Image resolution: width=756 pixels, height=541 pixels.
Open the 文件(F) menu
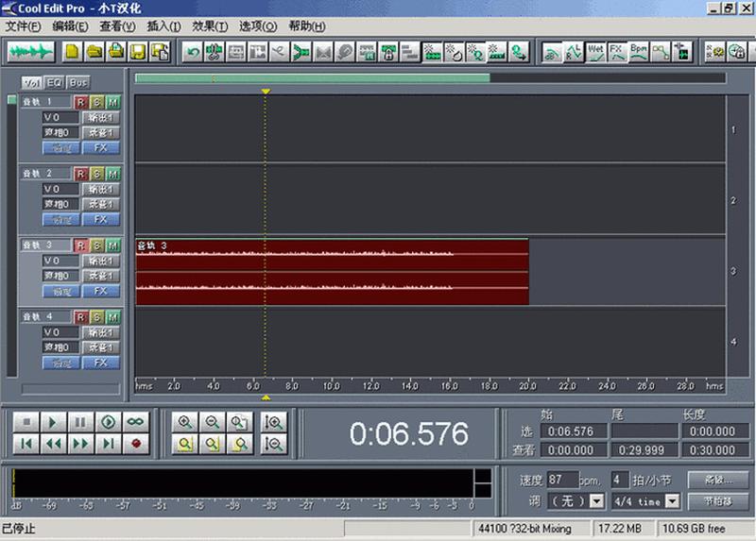tap(23, 26)
